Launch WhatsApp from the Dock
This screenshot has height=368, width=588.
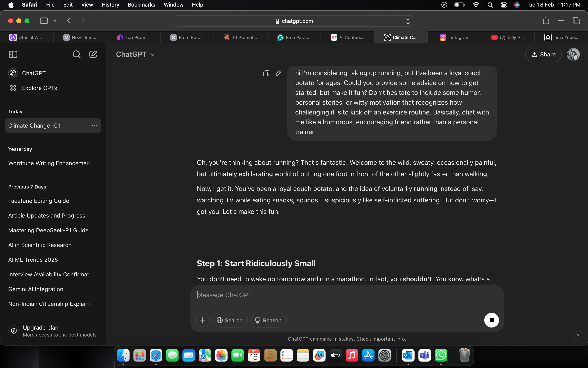(x=441, y=356)
